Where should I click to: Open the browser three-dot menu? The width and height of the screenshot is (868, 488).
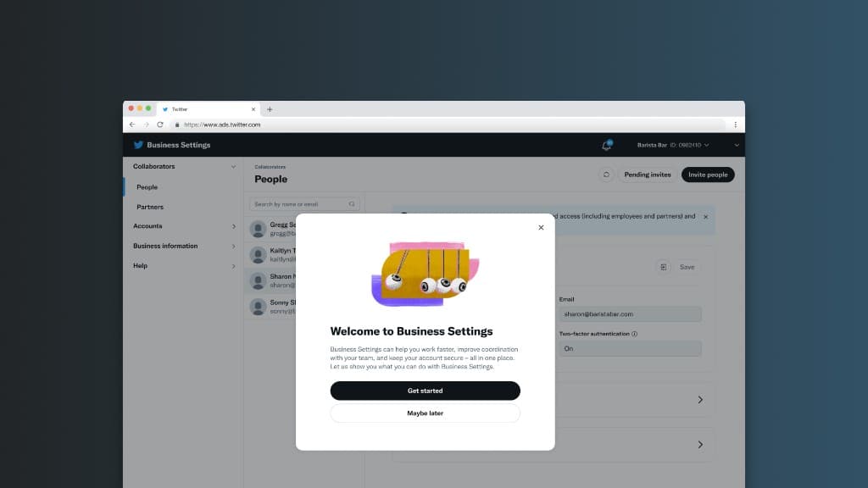735,125
